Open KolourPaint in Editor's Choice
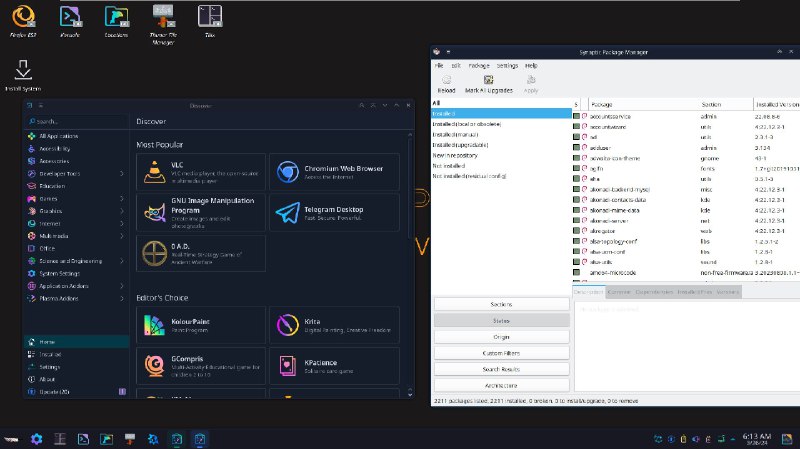 tap(201, 325)
